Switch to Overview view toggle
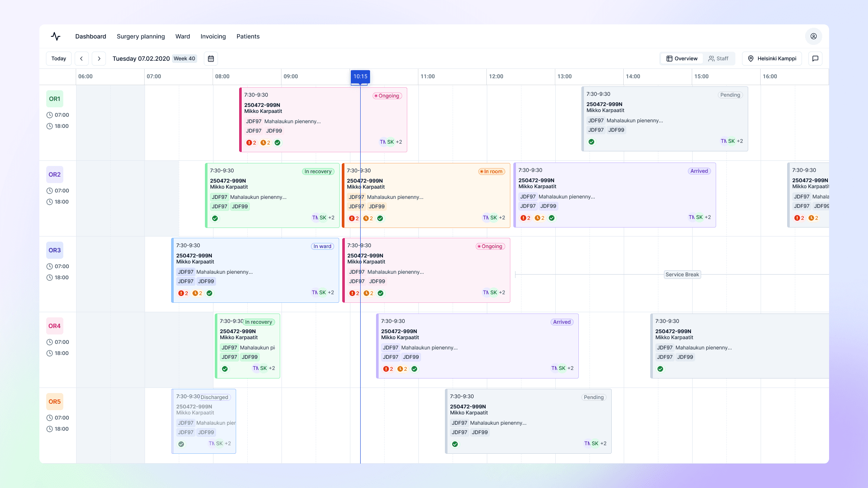Image resolution: width=868 pixels, height=488 pixels. [682, 59]
